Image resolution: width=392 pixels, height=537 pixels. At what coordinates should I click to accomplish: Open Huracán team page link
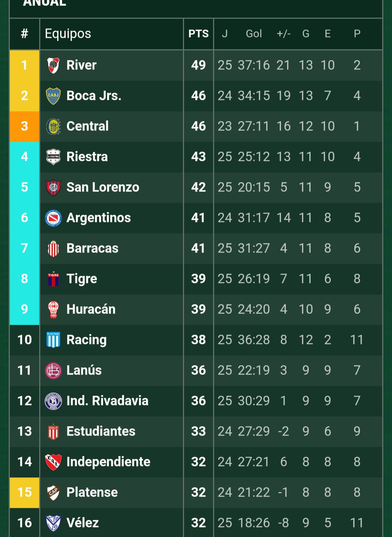(x=91, y=310)
